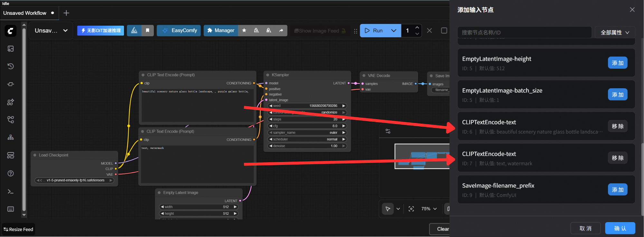
Task: Open the terminal console icon in sidebar
Action: click(x=11, y=192)
